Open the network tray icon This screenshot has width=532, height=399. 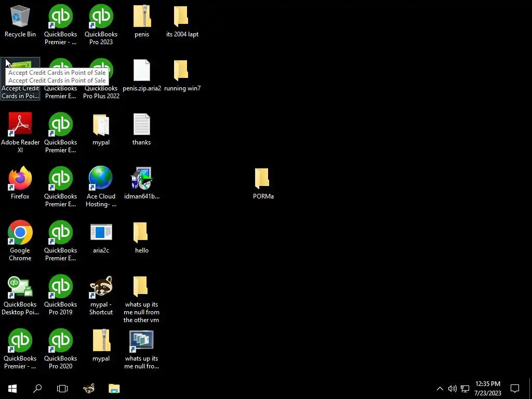[x=465, y=389]
